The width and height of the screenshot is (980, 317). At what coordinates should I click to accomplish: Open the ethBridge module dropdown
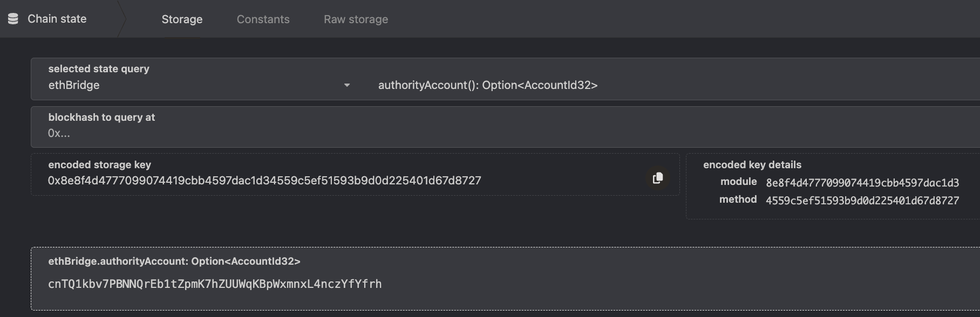coord(199,85)
